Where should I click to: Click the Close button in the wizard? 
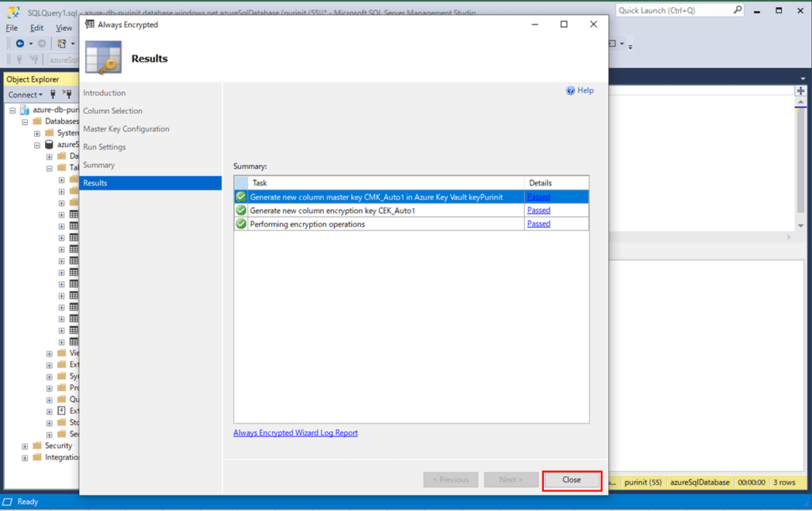(x=572, y=479)
